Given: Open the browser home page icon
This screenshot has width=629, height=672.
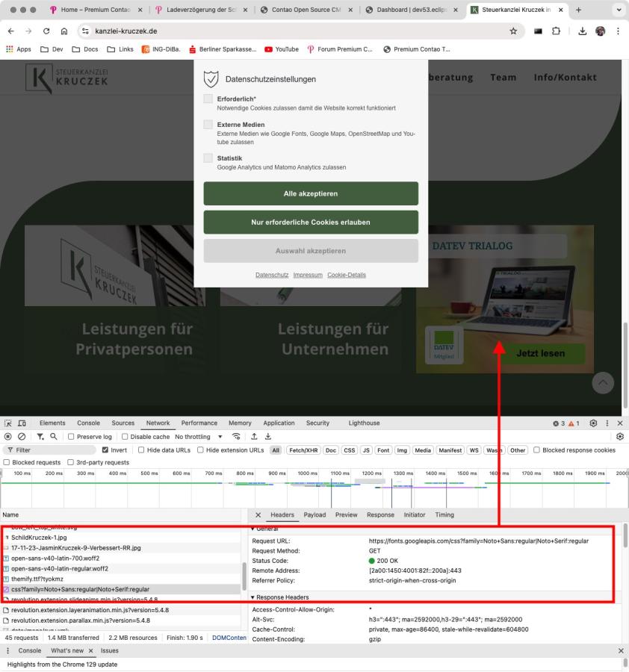Looking at the screenshot, I should (x=64, y=31).
